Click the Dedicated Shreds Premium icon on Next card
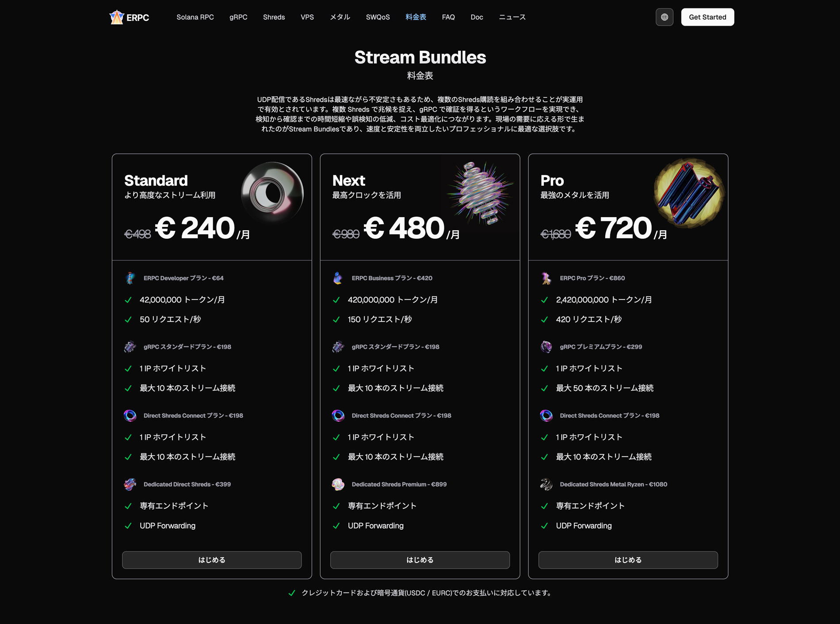840x624 pixels. (338, 484)
